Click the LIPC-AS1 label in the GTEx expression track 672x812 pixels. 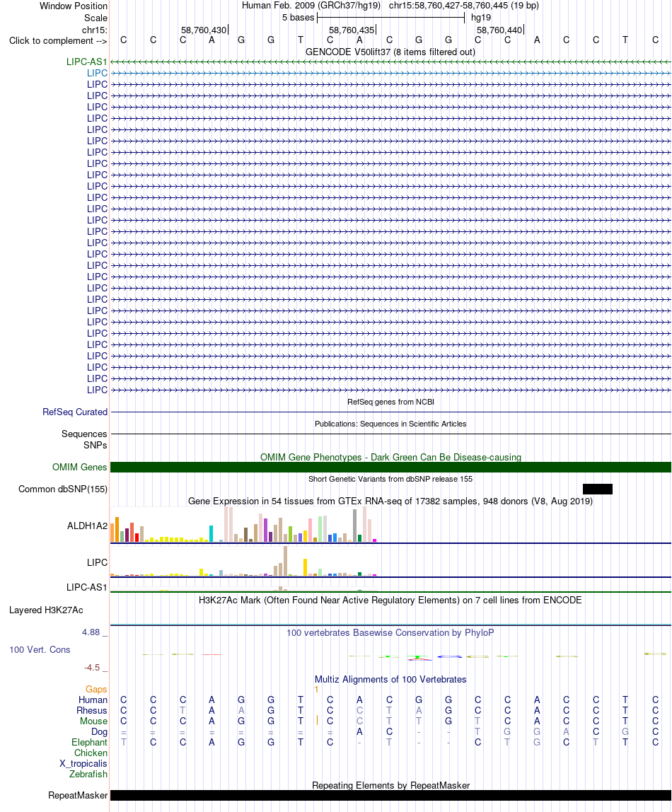(x=86, y=587)
